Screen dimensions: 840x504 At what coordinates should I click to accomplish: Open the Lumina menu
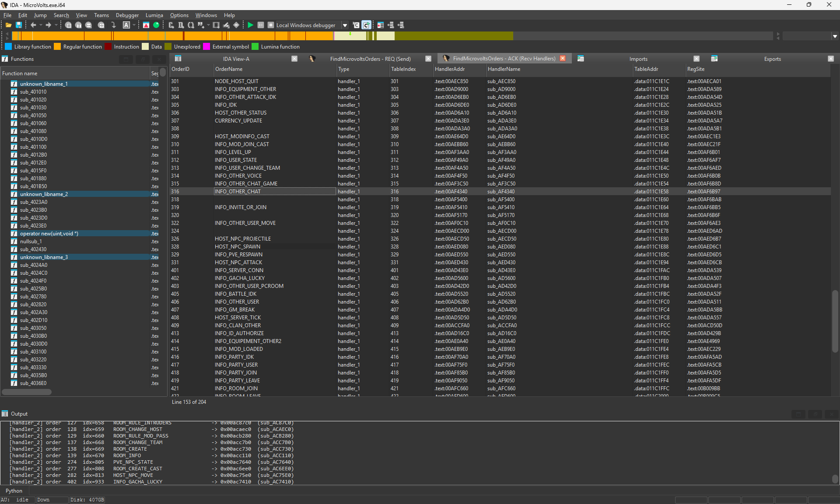[x=154, y=15]
